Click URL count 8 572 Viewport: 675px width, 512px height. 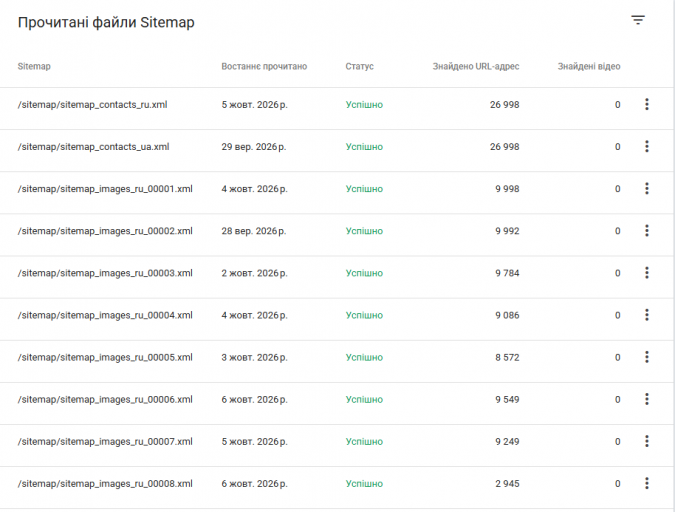(507, 358)
